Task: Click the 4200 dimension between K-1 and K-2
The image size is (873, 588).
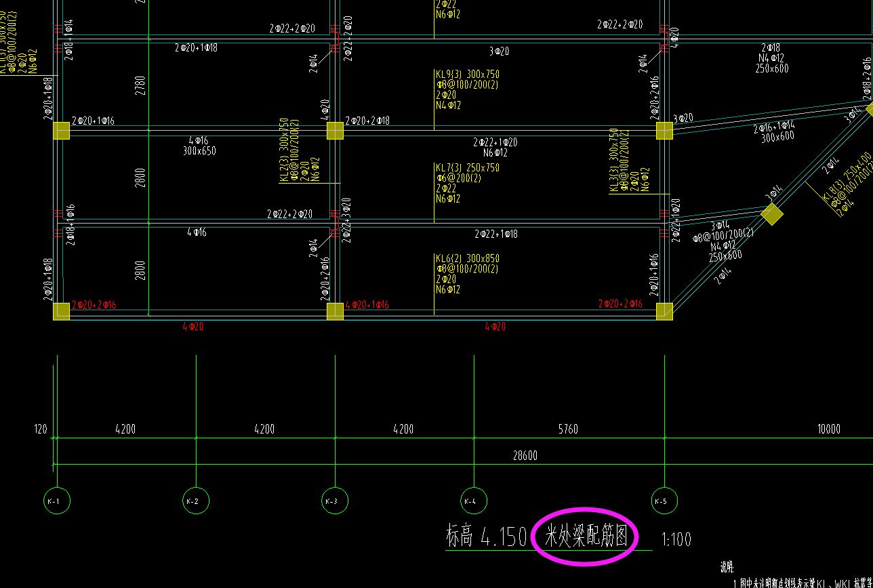Action: 125,429
